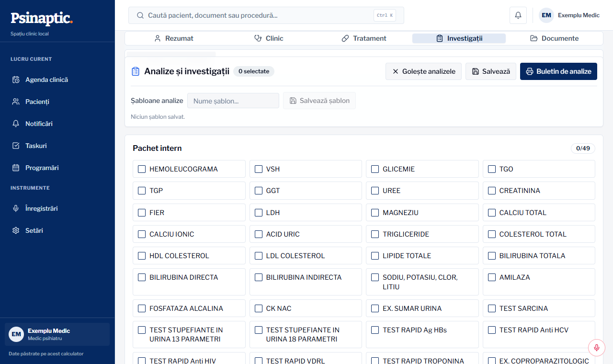
Task: Tick the TEST RAPID Anti HCV checkbox
Action: 492,330
